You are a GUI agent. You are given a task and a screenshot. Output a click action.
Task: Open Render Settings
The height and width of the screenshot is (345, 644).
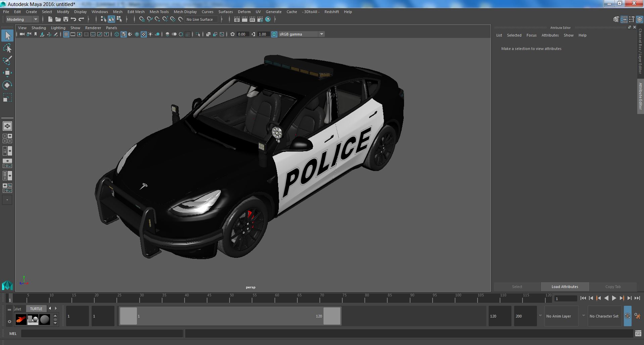pos(260,19)
